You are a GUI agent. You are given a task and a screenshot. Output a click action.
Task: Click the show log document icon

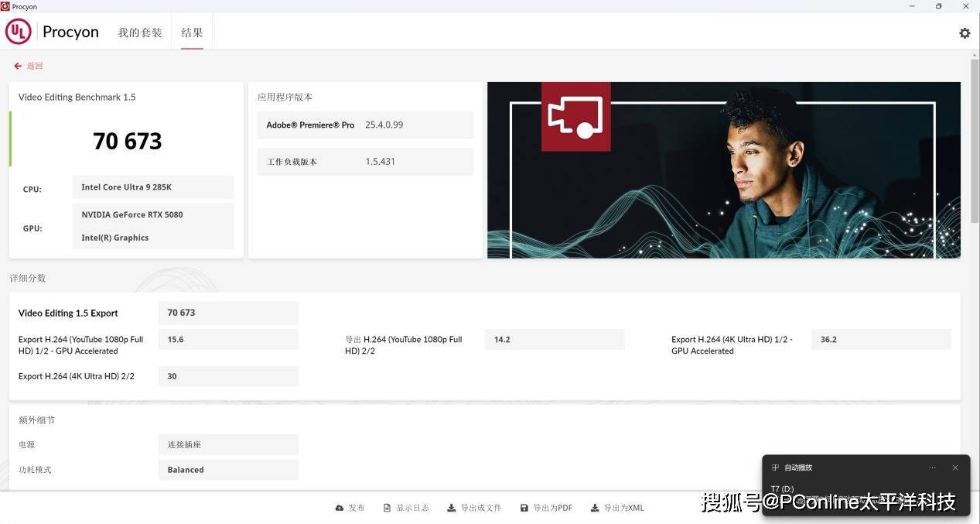387,508
